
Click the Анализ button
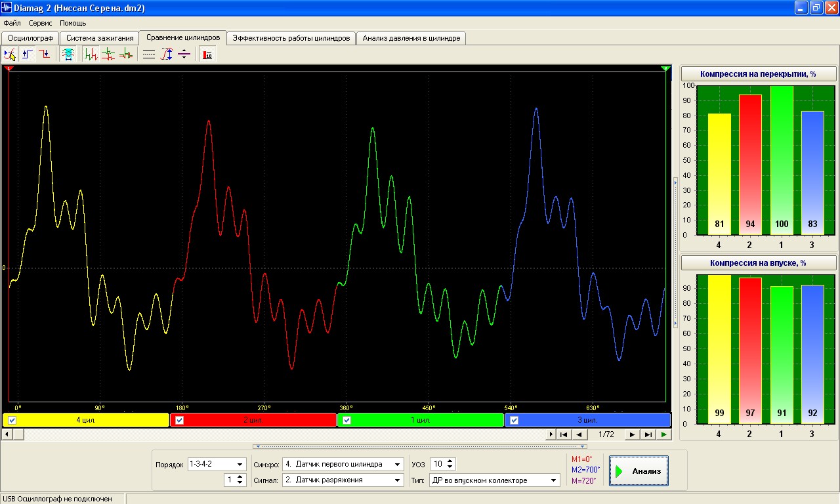(x=639, y=471)
